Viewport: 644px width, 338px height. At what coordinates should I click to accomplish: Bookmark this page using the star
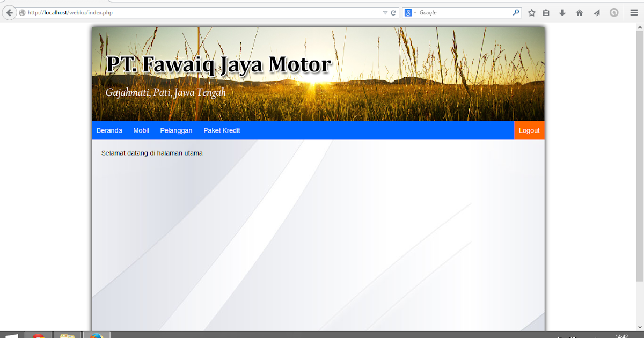coord(531,12)
